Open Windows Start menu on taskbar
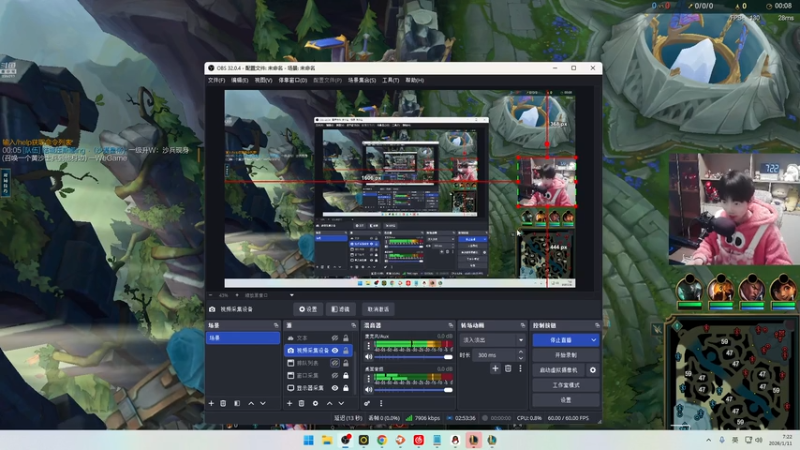Viewport: 800px width, 450px height. click(x=309, y=440)
